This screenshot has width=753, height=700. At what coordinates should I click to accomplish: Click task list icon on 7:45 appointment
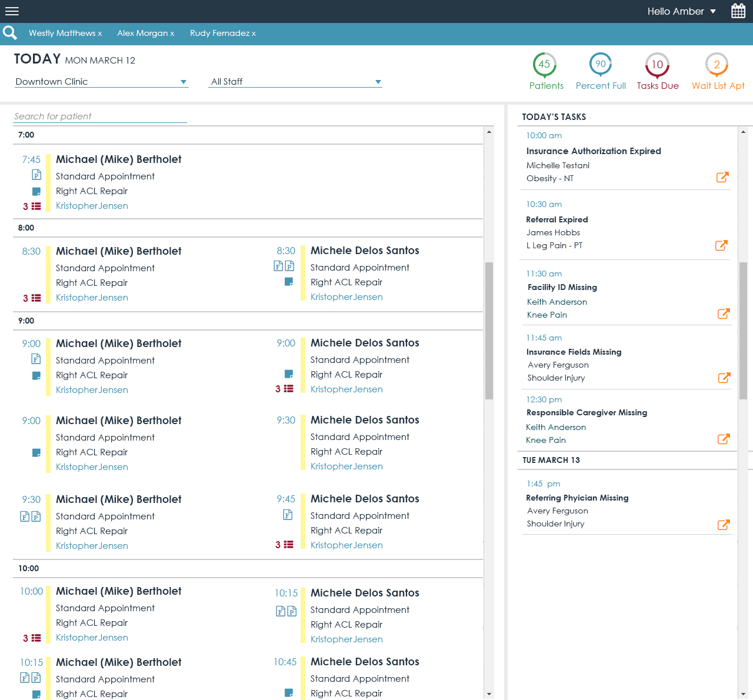click(x=36, y=206)
